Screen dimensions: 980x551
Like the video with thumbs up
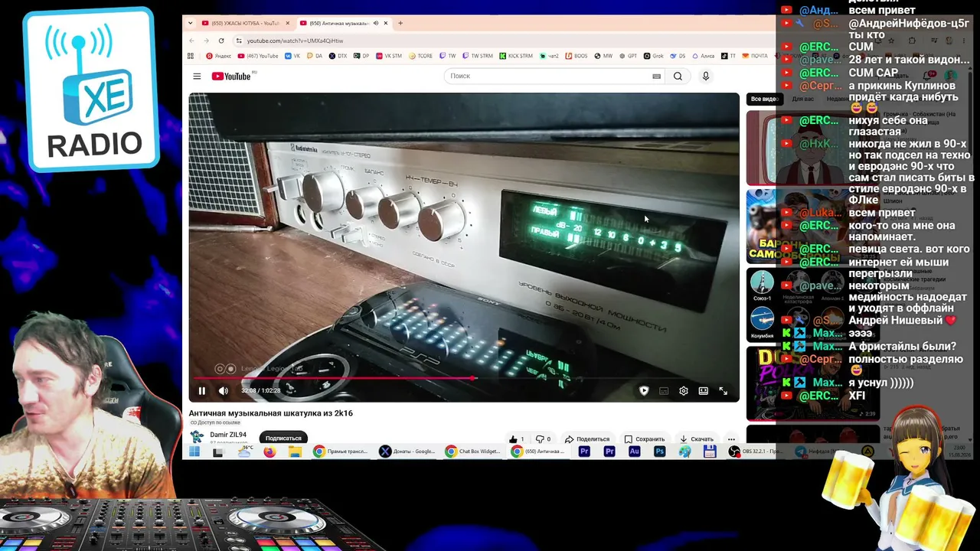517,439
